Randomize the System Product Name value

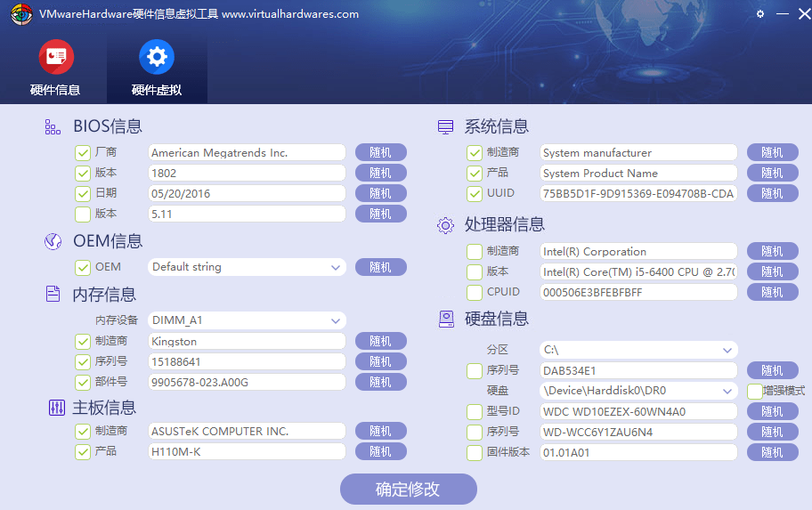[x=772, y=173]
